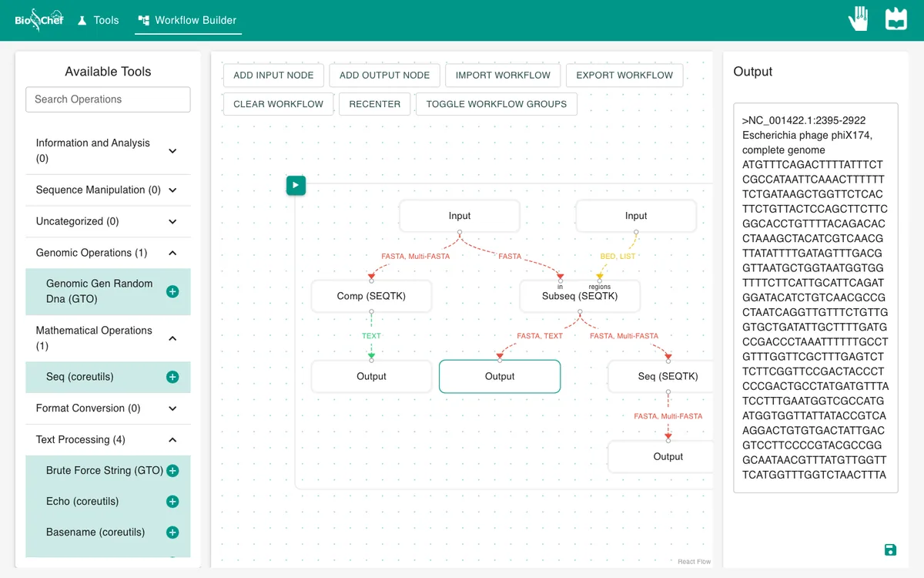Open the hand icon in the top bar

click(859, 19)
